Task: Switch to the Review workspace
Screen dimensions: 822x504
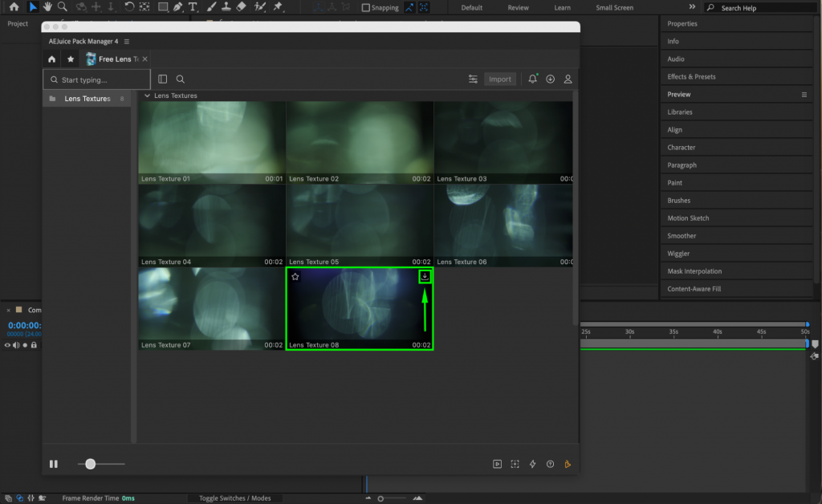Action: pos(518,7)
